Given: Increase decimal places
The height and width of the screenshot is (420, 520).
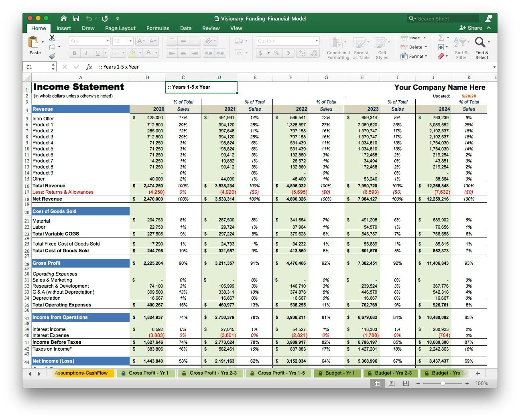Looking at the screenshot, I should point(303,53).
